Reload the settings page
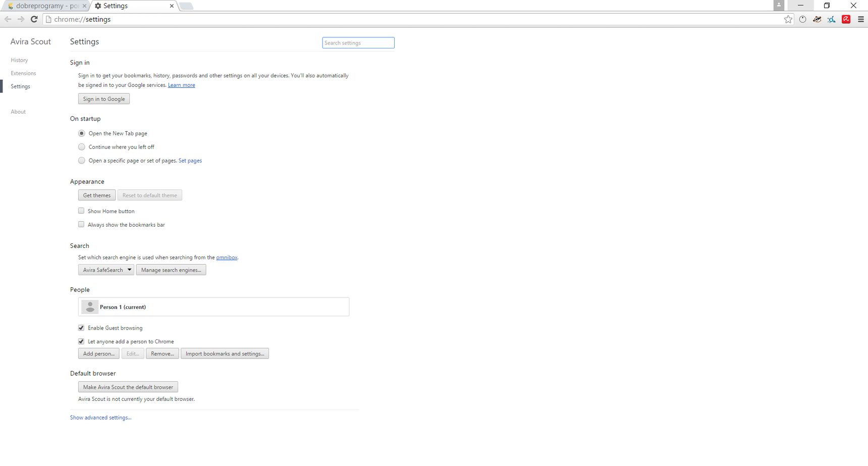 (x=34, y=19)
